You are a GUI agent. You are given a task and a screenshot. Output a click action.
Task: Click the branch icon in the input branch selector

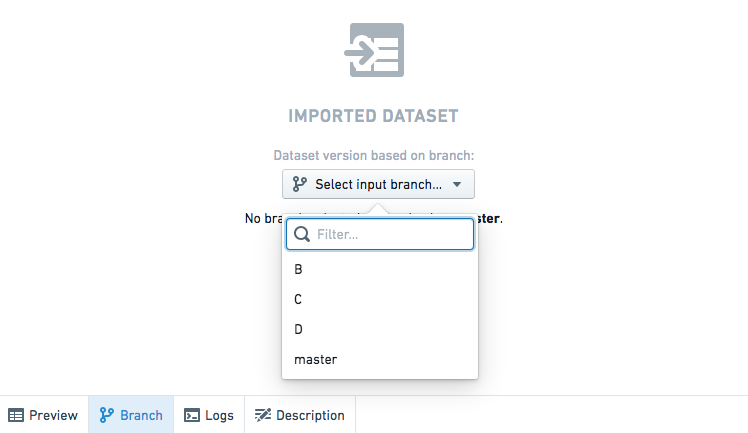click(300, 184)
